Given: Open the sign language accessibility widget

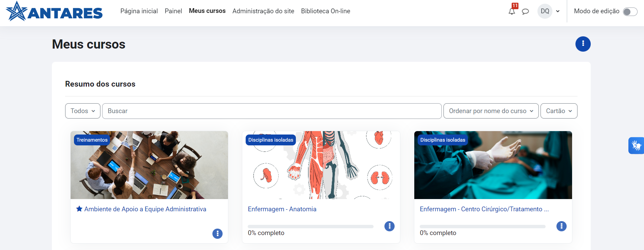Looking at the screenshot, I should click(x=636, y=146).
